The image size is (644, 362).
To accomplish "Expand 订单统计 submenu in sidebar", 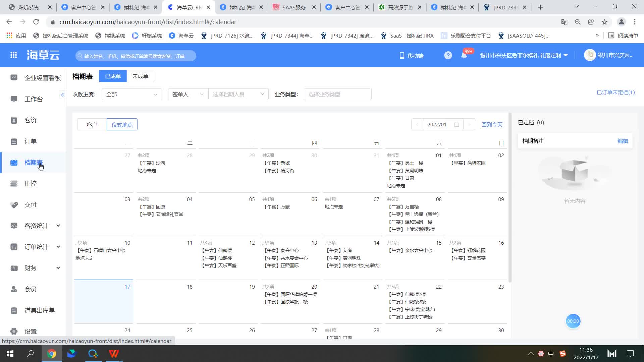I will (58, 247).
